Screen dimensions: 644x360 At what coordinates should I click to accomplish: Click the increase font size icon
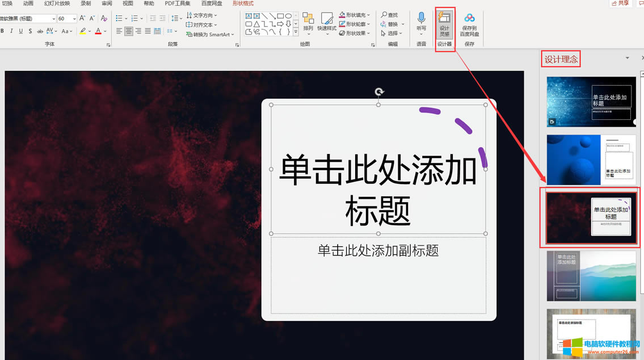click(x=82, y=19)
